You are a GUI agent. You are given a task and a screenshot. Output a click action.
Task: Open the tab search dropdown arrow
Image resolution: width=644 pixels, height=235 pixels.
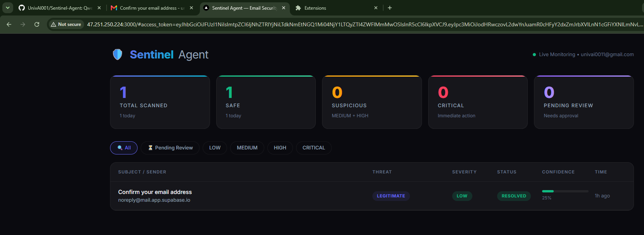point(8,8)
